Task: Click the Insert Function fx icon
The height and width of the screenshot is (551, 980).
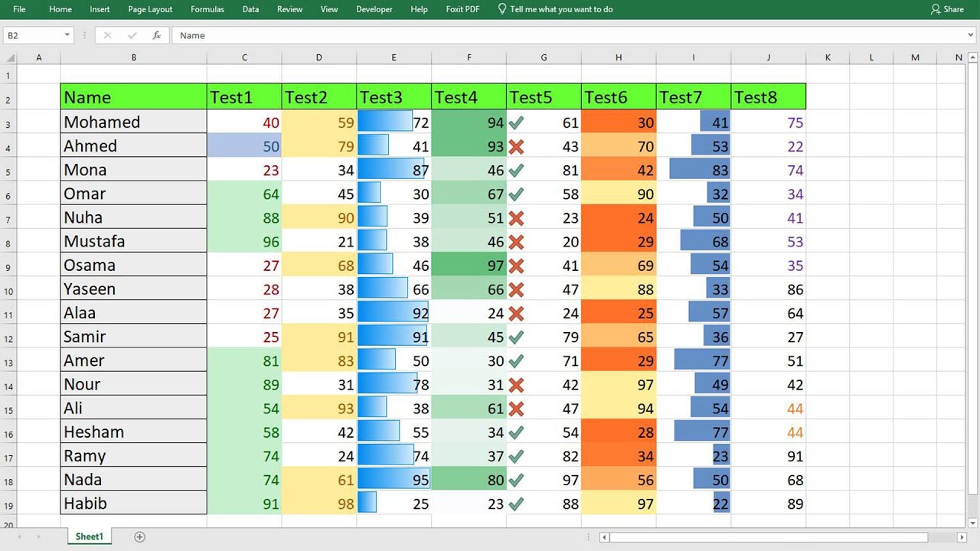Action: coord(156,35)
